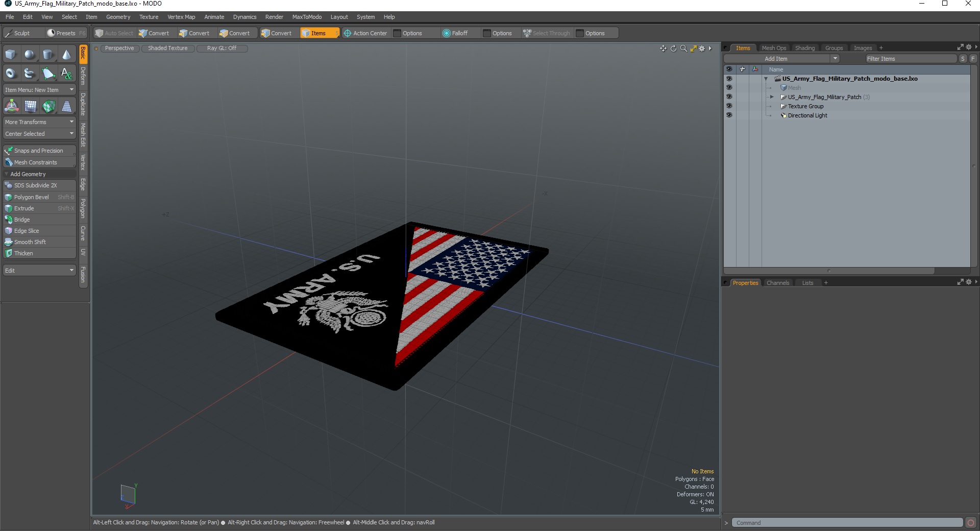Toggle visibility of the Mesh item
The height and width of the screenshot is (531, 980).
pyautogui.click(x=729, y=88)
